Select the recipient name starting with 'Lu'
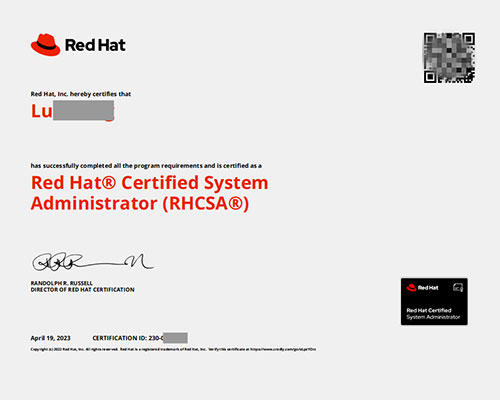The width and height of the screenshot is (500, 400). pos(73,111)
